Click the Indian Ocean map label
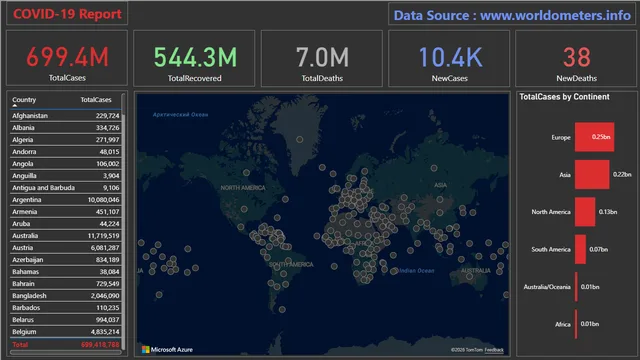 (x=416, y=271)
